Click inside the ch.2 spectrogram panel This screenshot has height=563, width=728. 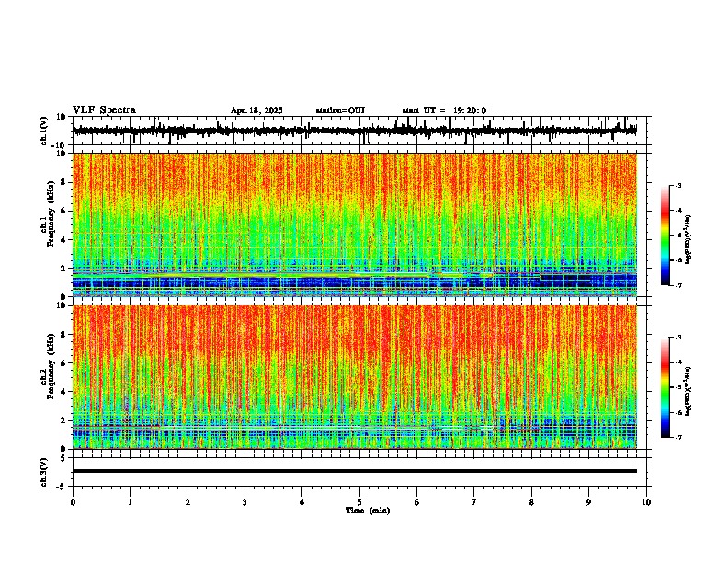[354, 377]
